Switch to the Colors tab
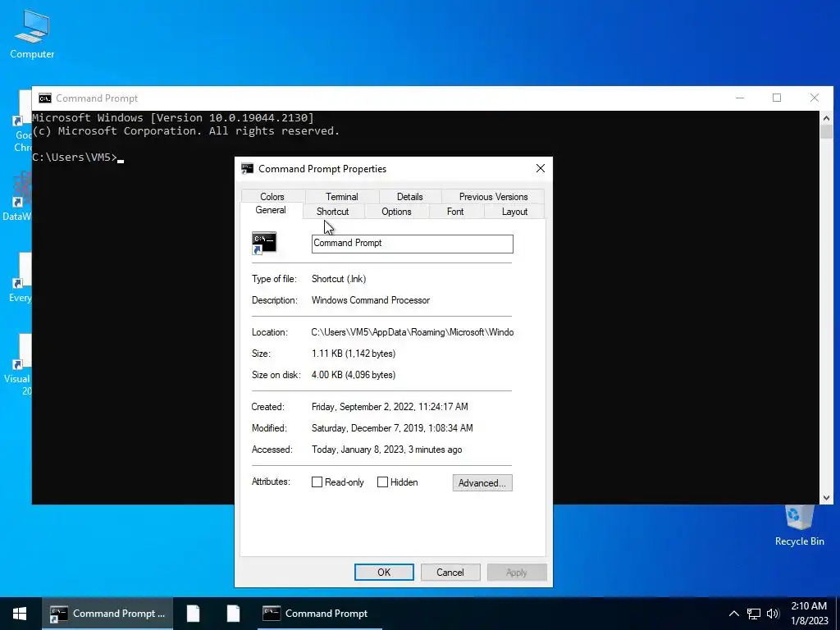Image resolution: width=840 pixels, height=630 pixels. click(x=272, y=197)
